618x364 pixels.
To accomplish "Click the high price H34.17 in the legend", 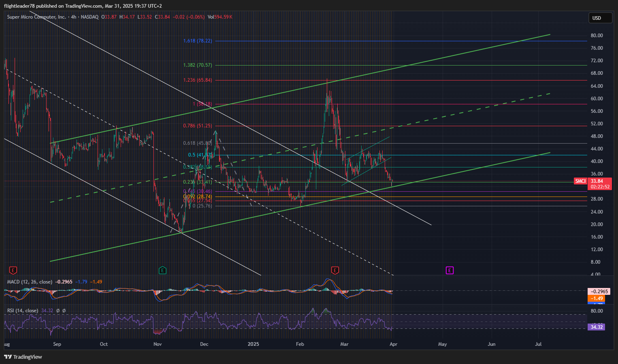I will [x=127, y=17].
